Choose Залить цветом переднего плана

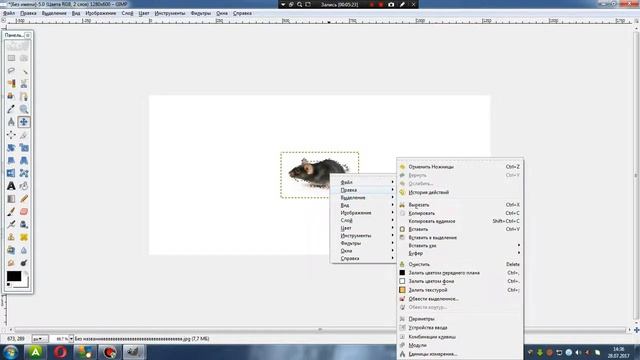[460, 273]
